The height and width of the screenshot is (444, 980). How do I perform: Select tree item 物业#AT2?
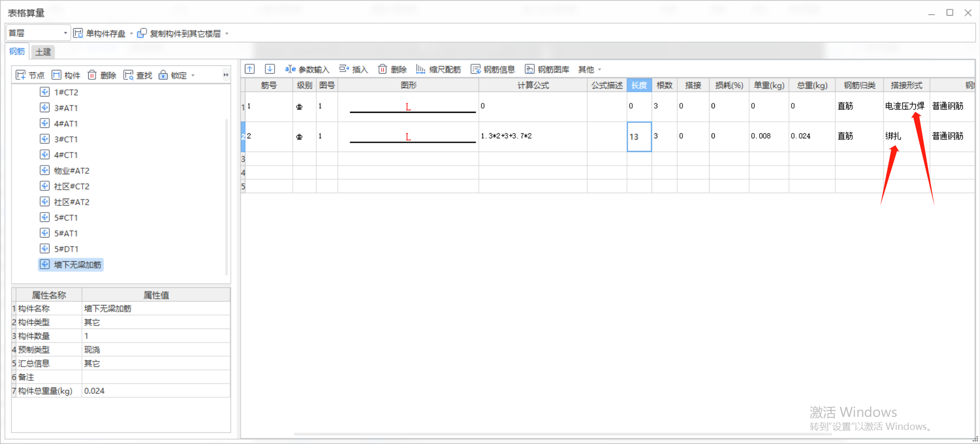72,171
